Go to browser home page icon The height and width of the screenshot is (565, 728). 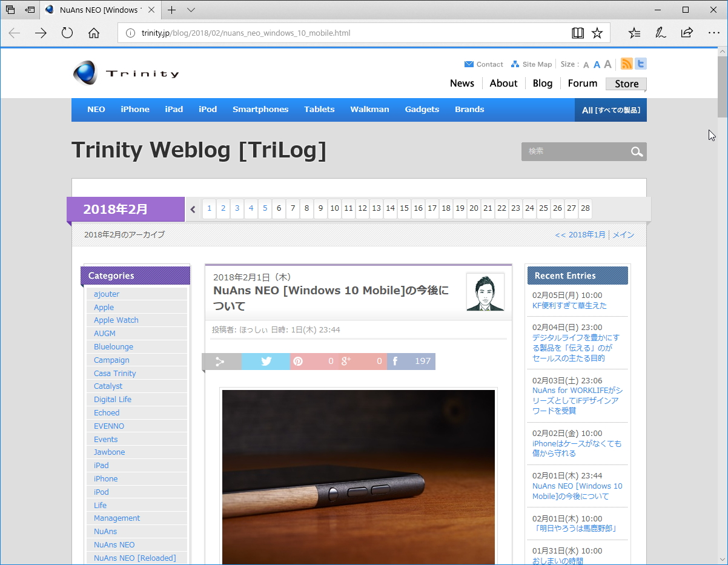94,33
